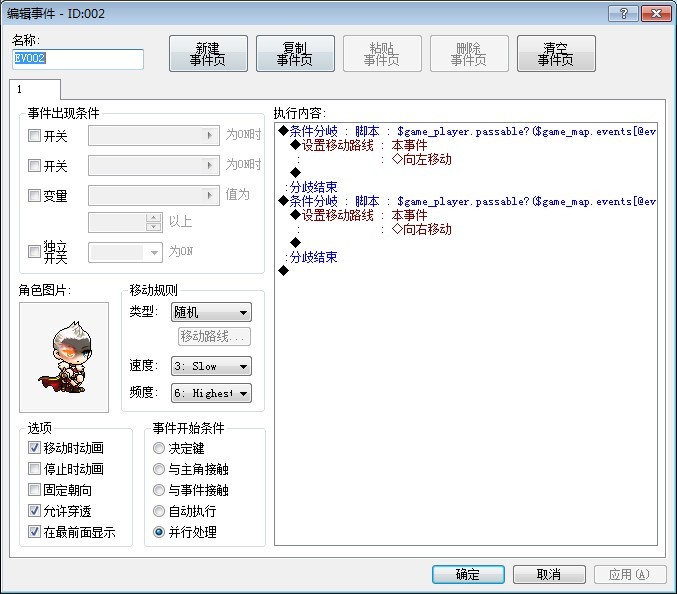Screen dimensions: 677x594
Task: Open help with the question mark button
Action: coord(623,13)
